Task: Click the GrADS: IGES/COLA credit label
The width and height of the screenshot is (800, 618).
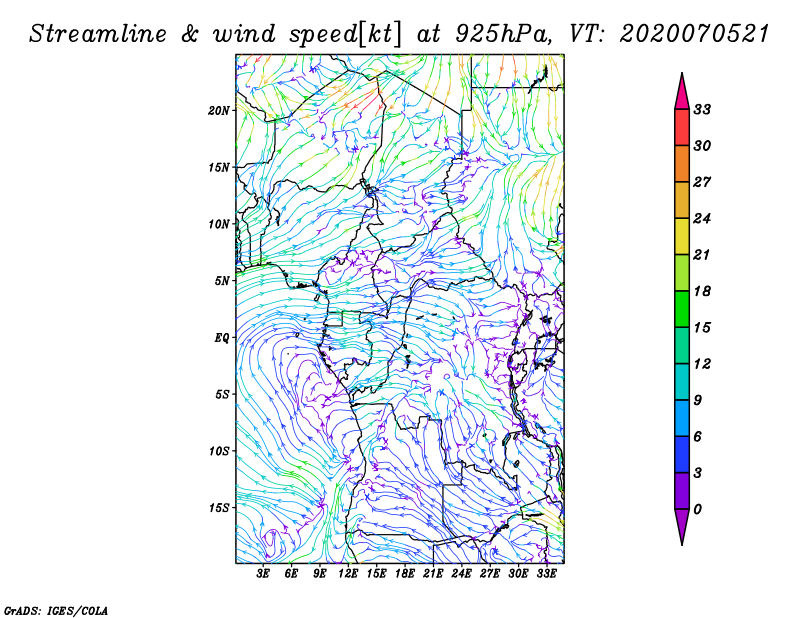Action: (56, 611)
